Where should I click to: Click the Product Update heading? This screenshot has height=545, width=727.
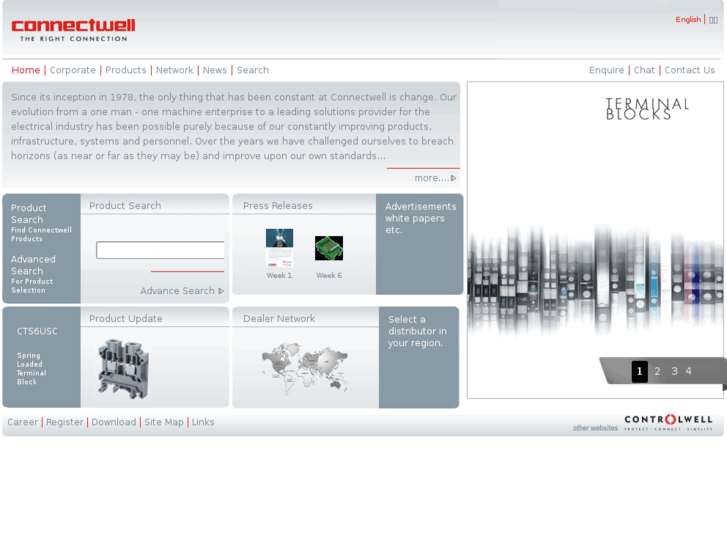(x=126, y=319)
